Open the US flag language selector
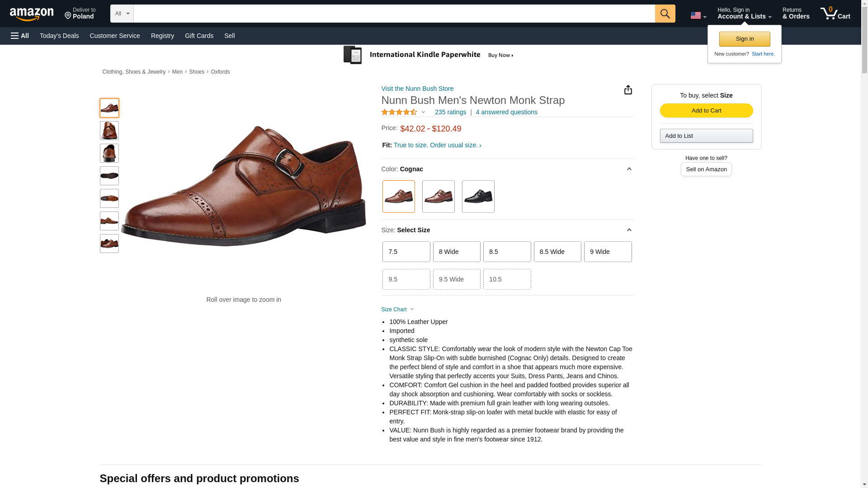Image resolution: width=868 pixels, height=488 pixels. pos(698,15)
